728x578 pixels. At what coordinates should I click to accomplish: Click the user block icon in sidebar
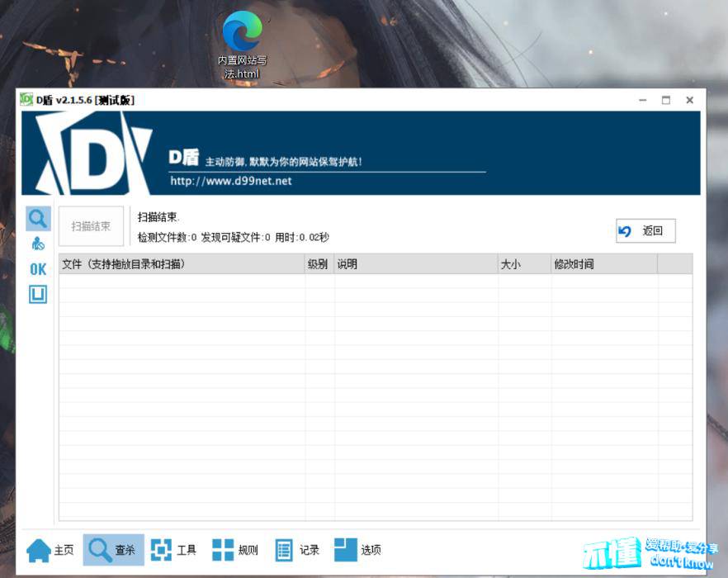coord(38,244)
